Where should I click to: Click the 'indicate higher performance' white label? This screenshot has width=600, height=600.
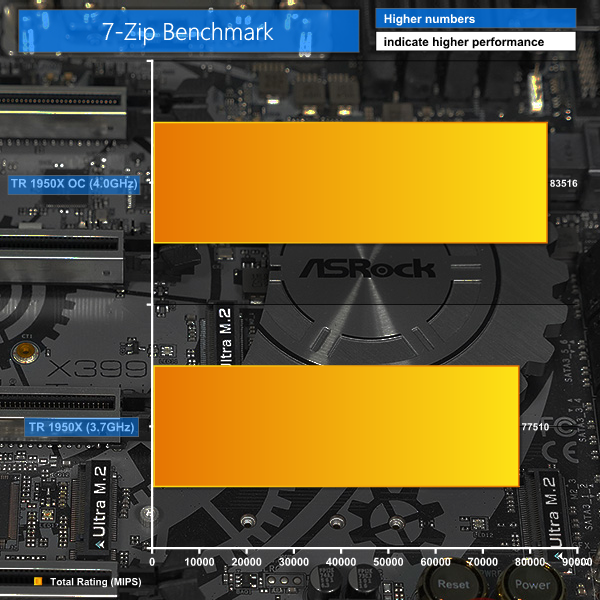tap(475, 41)
